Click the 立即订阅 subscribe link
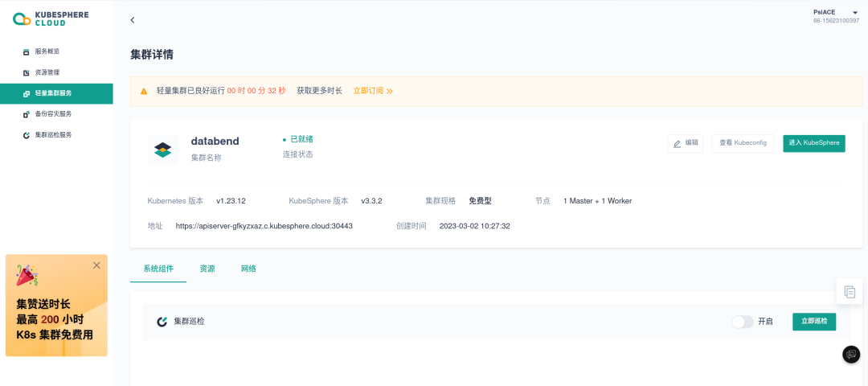This screenshot has height=386, width=868. coord(373,91)
